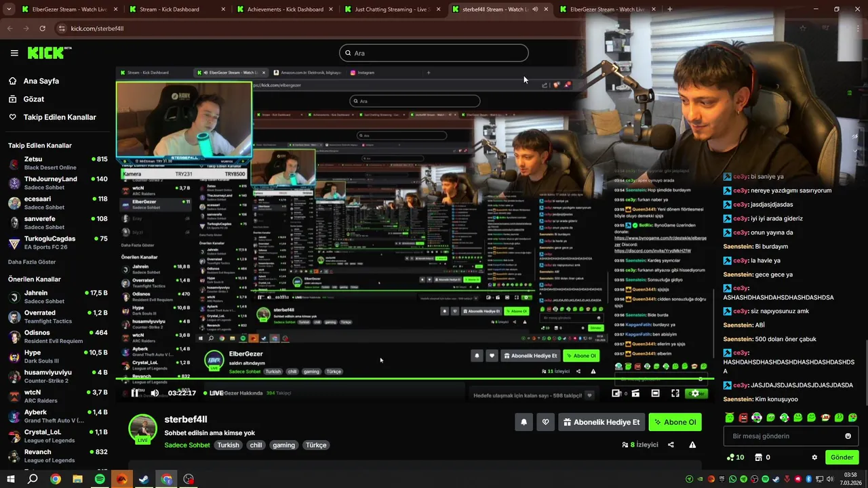Viewport: 868px width, 488px height.
Task: Open Crystal_LoL recommended channel
Action: (x=58, y=436)
